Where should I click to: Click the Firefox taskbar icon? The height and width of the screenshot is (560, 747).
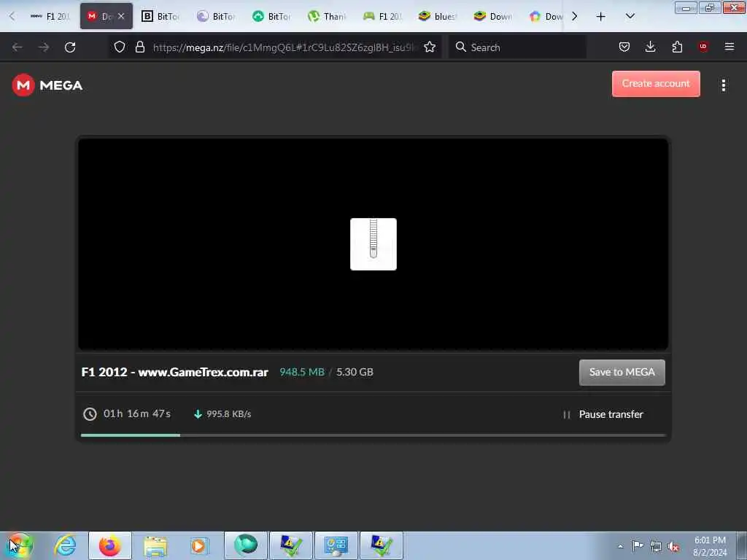(110, 545)
